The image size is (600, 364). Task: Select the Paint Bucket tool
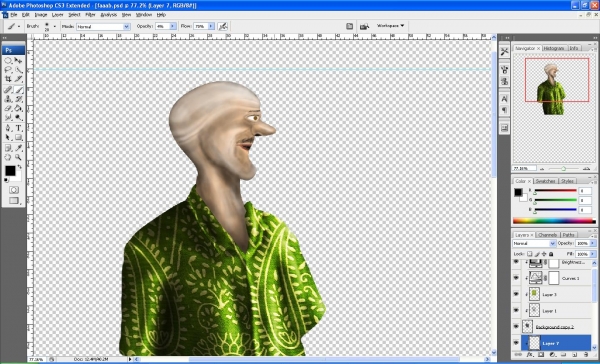tap(18, 108)
